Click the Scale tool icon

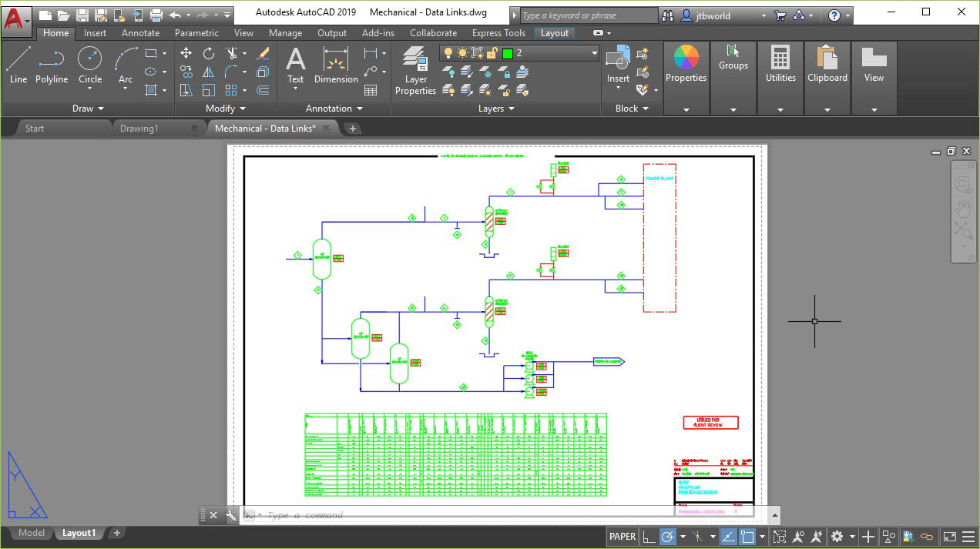(209, 90)
